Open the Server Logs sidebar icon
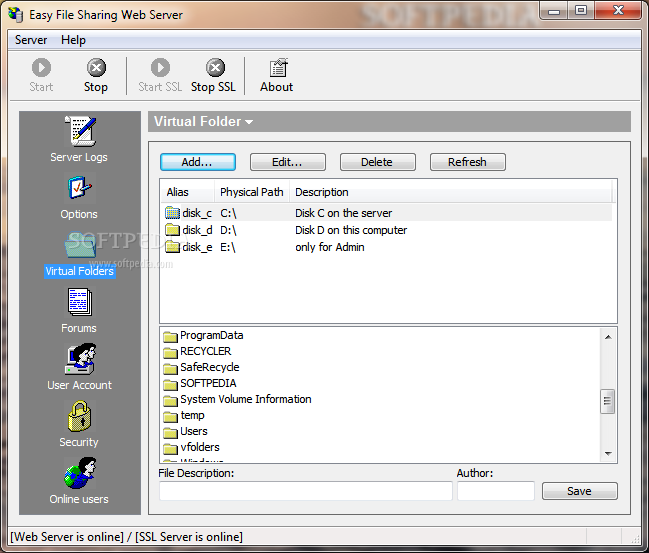Image resolution: width=649 pixels, height=553 pixels. (x=80, y=131)
